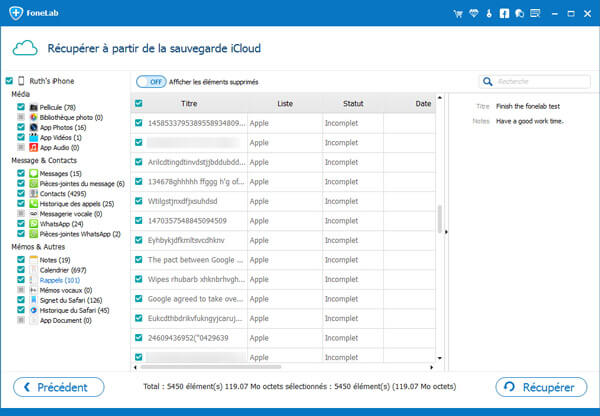This screenshot has height=416, width=600.
Task: Click the diamond icon in title bar
Action: pos(474,14)
